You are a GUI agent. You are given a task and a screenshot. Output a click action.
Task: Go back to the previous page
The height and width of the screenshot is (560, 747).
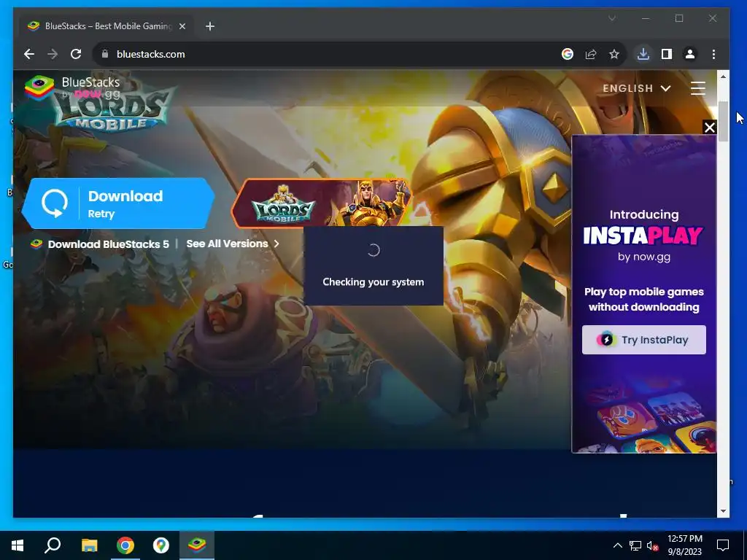pos(29,54)
